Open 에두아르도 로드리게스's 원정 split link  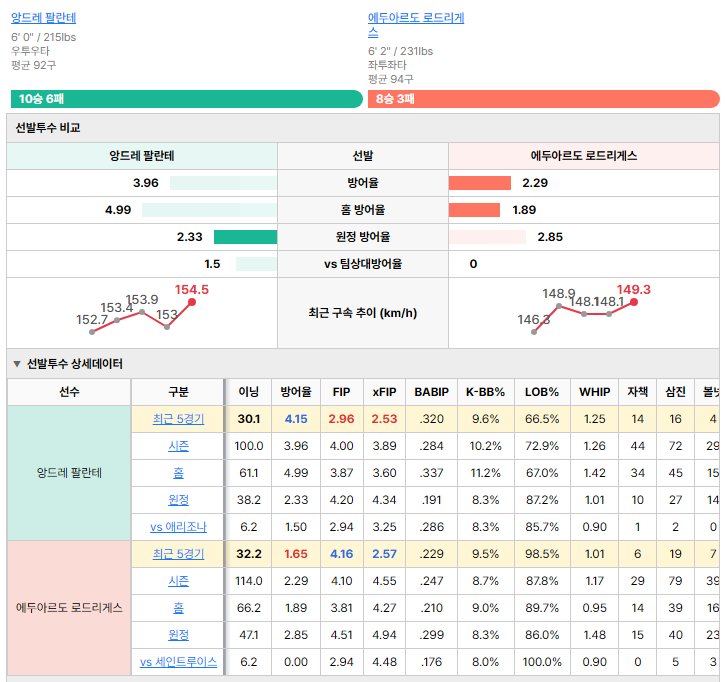coord(178,635)
